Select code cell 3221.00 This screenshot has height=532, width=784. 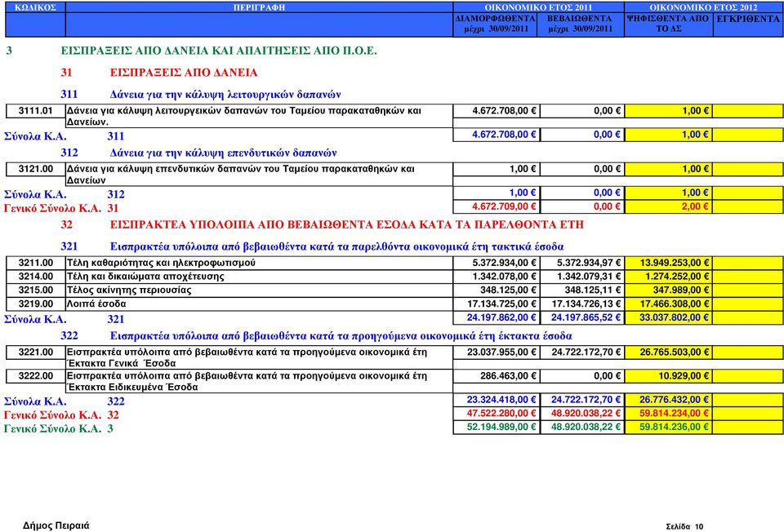pos(35,352)
